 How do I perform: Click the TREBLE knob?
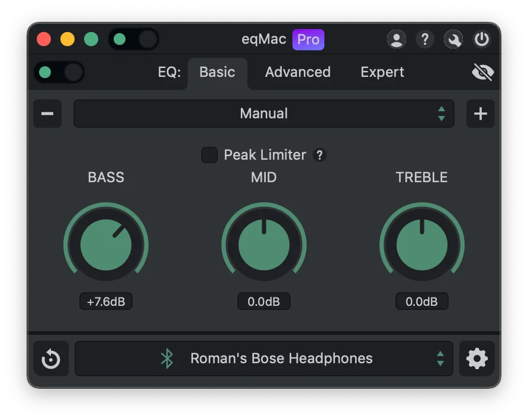tap(421, 245)
